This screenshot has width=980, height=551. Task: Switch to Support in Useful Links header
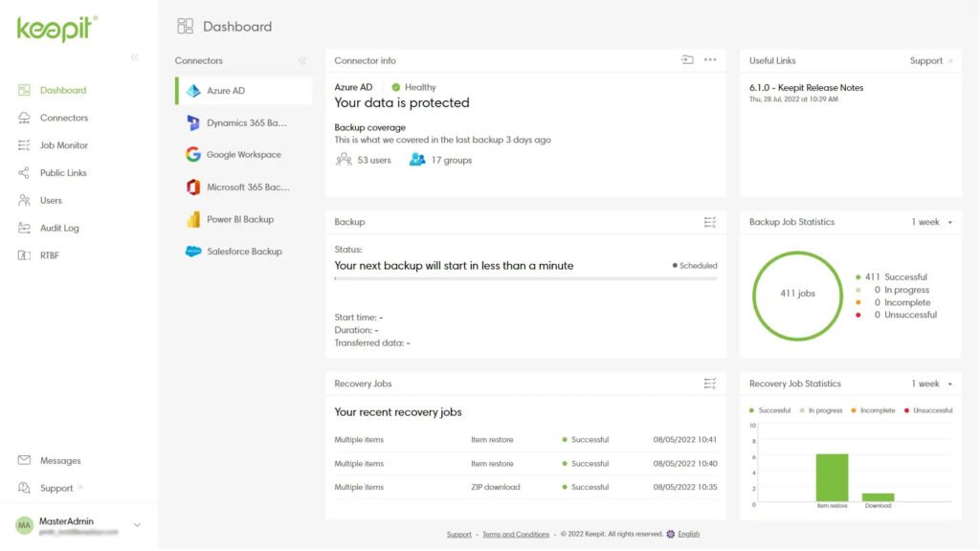(924, 59)
